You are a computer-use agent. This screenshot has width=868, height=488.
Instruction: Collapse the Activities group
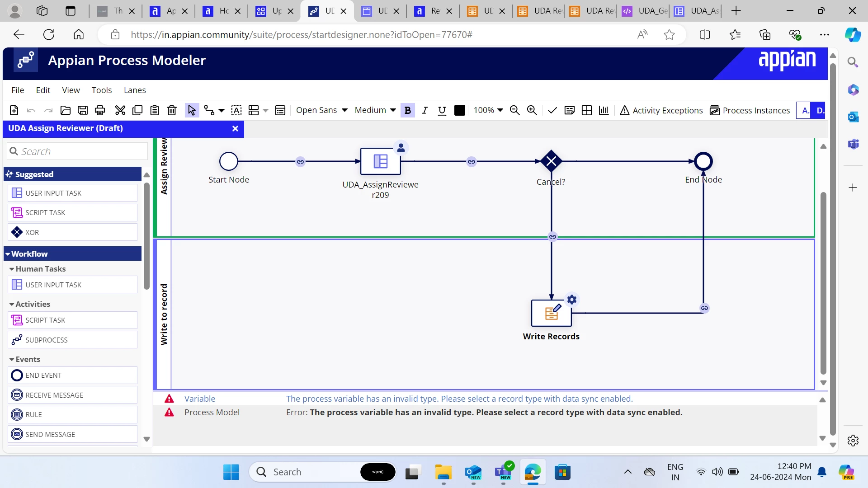tap(29, 304)
